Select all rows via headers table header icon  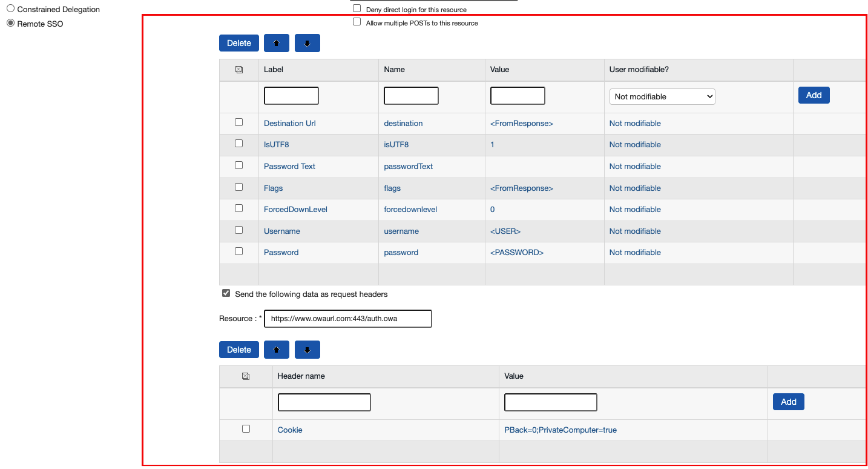coord(245,376)
